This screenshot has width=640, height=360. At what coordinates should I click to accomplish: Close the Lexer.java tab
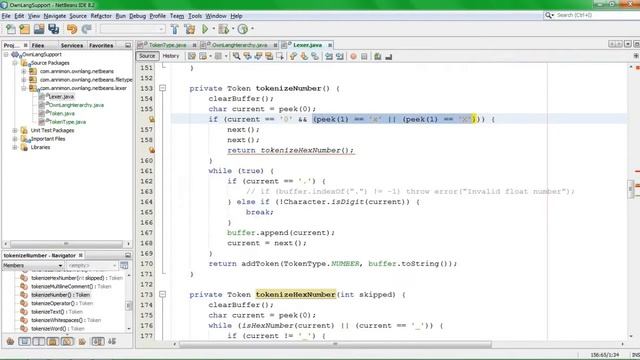[x=329, y=45]
